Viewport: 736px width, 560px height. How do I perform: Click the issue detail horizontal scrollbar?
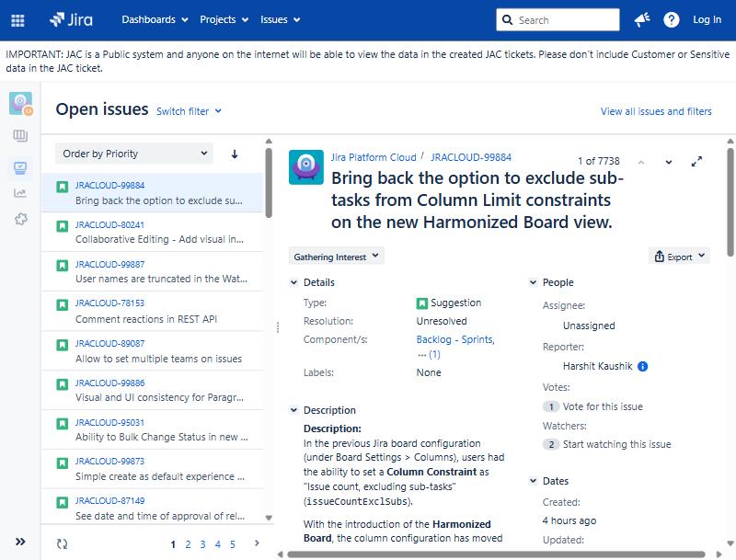click(x=496, y=554)
